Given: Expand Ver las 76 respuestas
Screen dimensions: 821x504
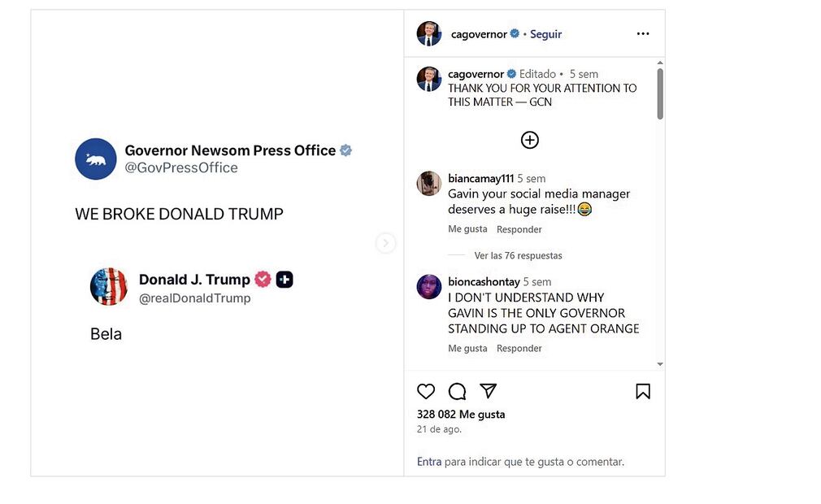Looking at the screenshot, I should 518,255.
